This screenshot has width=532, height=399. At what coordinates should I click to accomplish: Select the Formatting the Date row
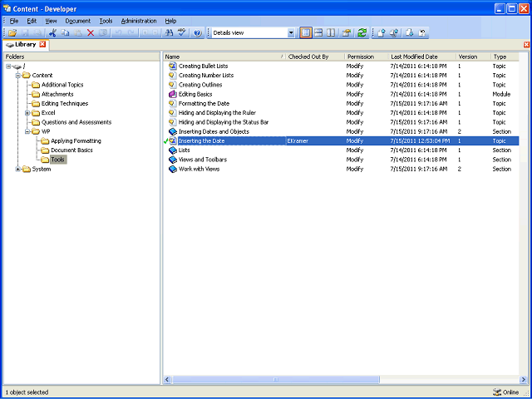point(341,103)
